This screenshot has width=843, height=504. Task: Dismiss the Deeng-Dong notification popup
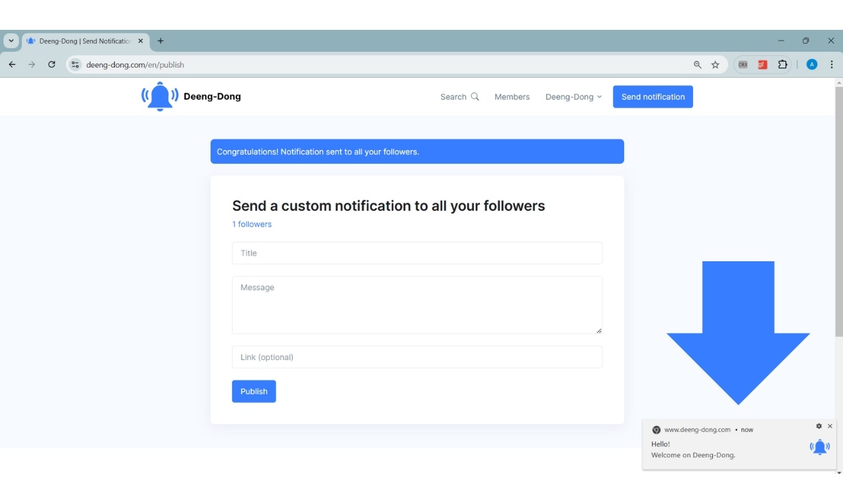(x=830, y=426)
